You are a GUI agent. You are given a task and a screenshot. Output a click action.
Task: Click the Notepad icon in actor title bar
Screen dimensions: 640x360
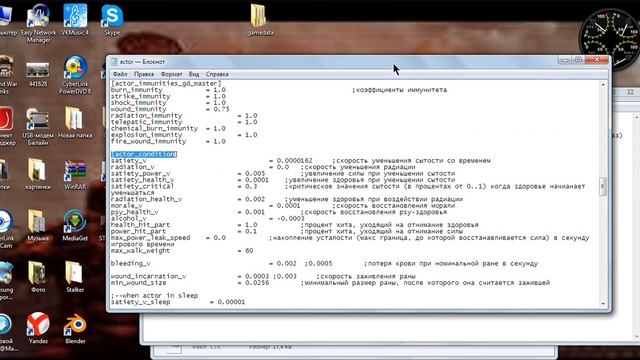click(114, 62)
